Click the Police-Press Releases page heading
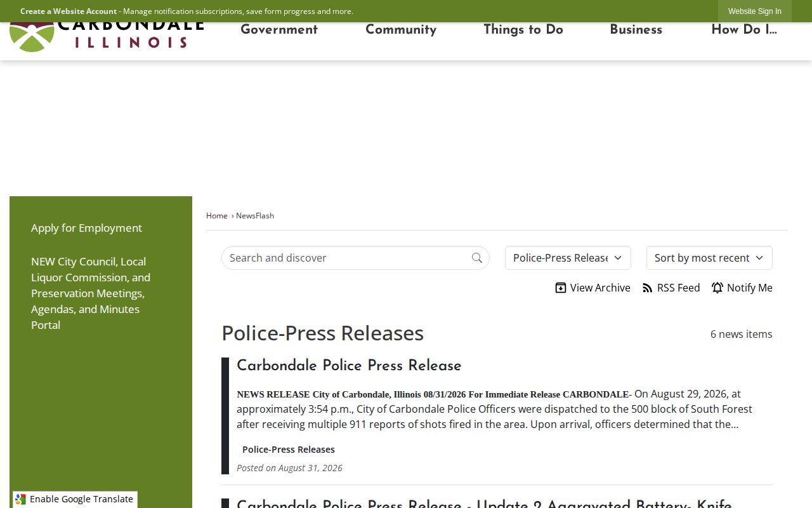 coord(322,333)
